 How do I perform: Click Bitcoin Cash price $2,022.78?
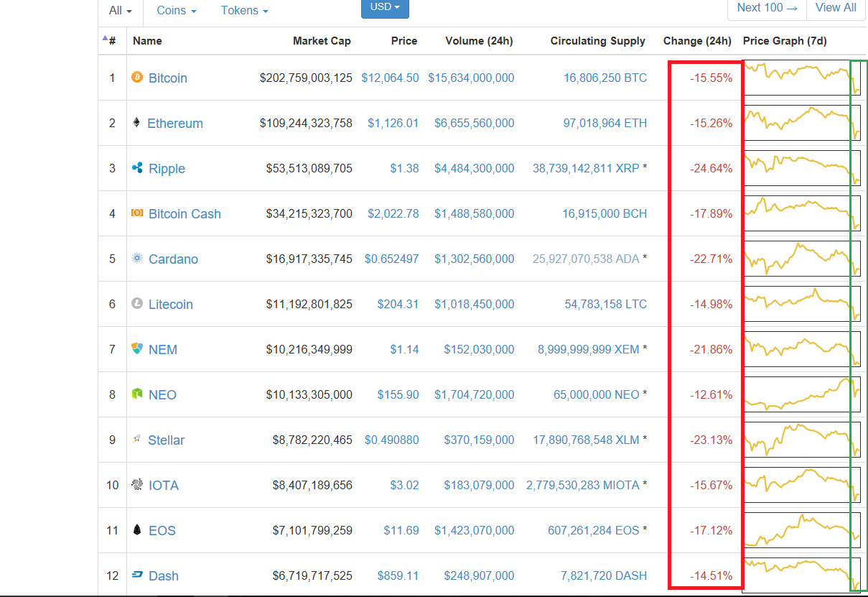[x=393, y=213]
